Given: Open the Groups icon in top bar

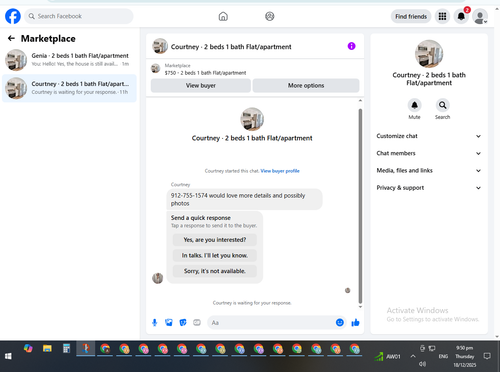Looking at the screenshot, I should pyautogui.click(x=270, y=16).
